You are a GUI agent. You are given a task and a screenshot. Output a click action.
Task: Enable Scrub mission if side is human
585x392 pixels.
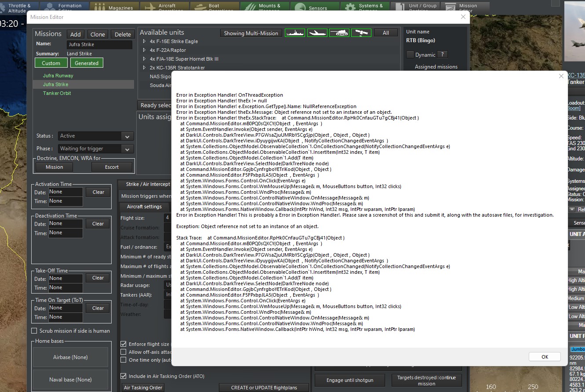34,331
